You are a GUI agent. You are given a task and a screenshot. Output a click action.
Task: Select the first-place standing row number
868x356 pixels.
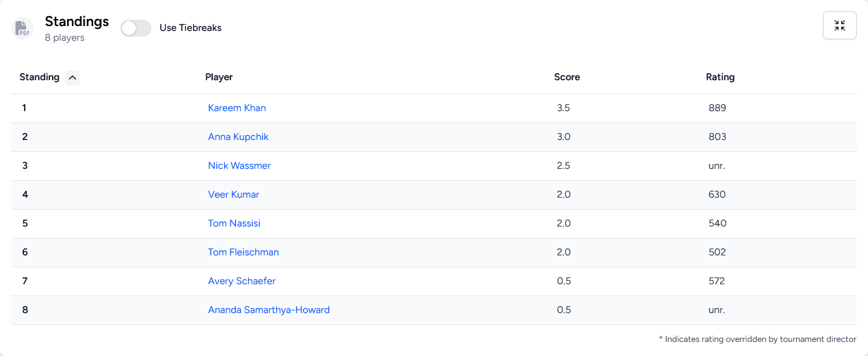25,108
